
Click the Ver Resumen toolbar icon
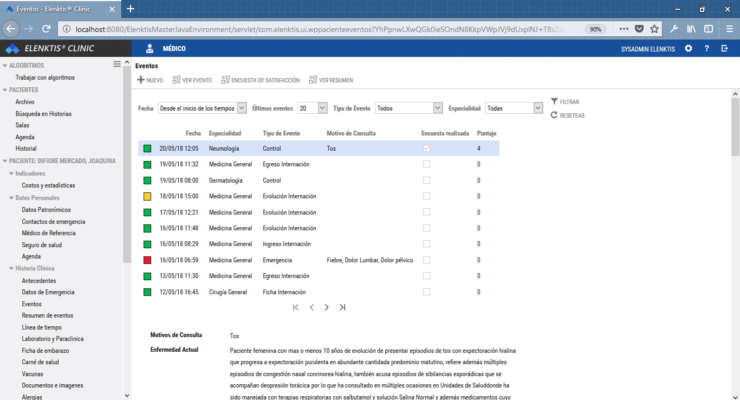pyautogui.click(x=312, y=80)
